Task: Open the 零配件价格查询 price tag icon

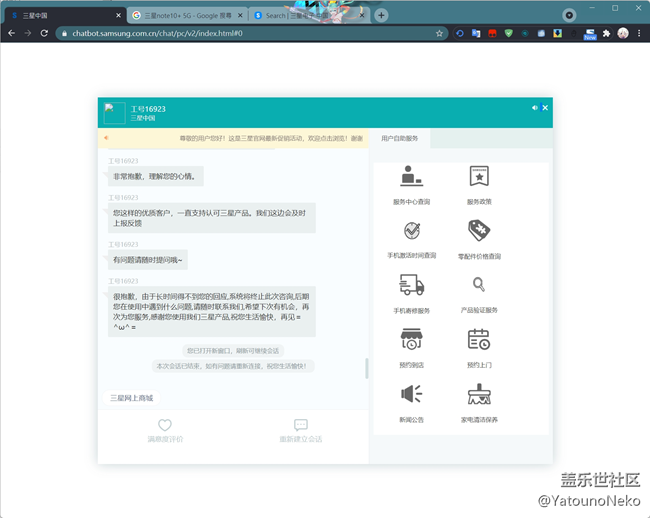Action: point(479,230)
